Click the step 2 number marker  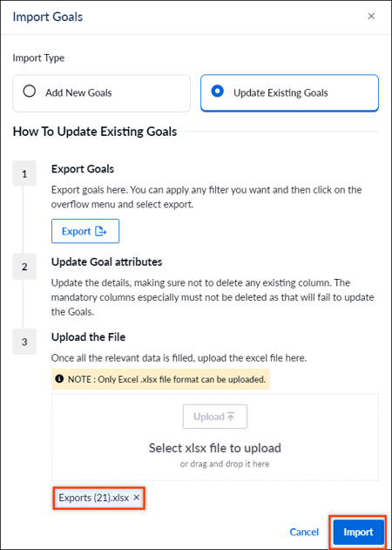click(24, 267)
